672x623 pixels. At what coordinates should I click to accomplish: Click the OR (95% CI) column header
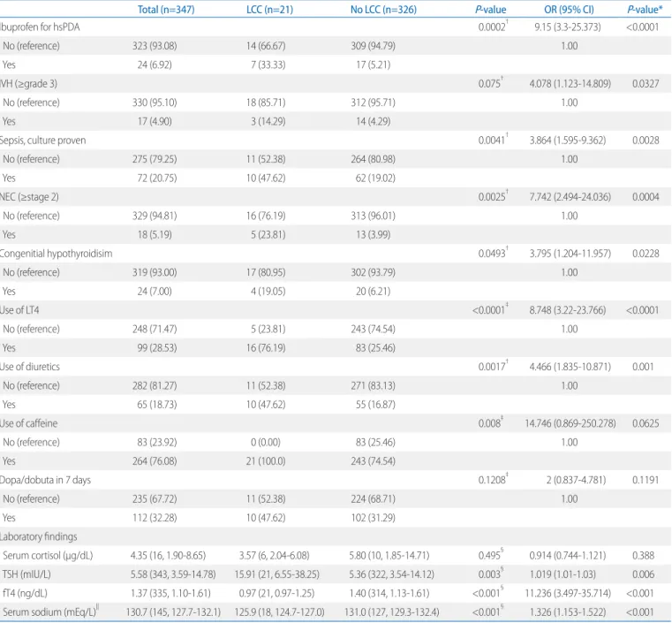569,10
